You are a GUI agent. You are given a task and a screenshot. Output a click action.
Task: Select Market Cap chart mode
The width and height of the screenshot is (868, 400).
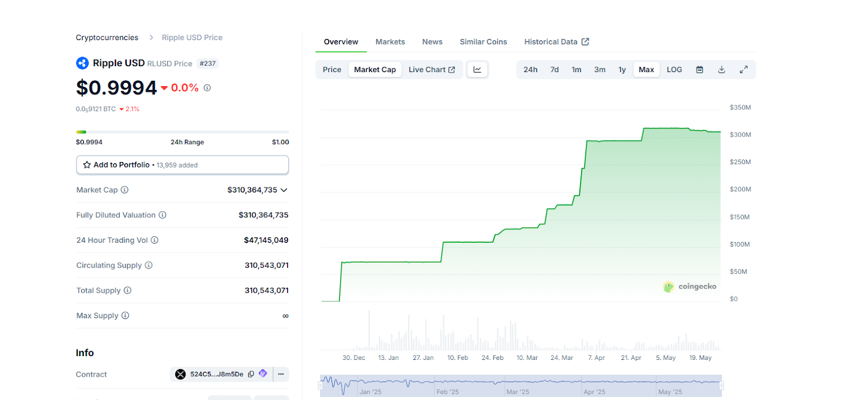pos(375,69)
